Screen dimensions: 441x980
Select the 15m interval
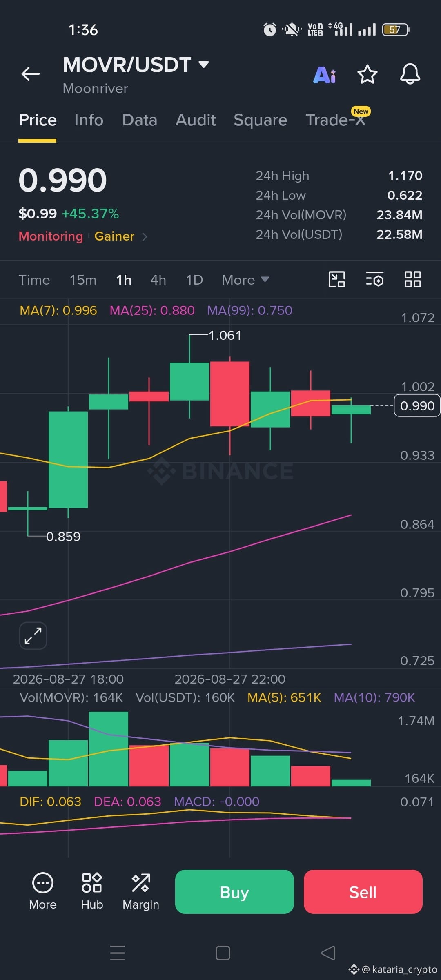83,280
